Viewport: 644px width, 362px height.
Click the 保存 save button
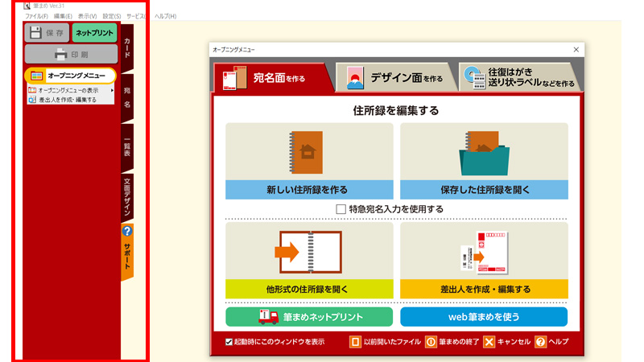point(47,33)
